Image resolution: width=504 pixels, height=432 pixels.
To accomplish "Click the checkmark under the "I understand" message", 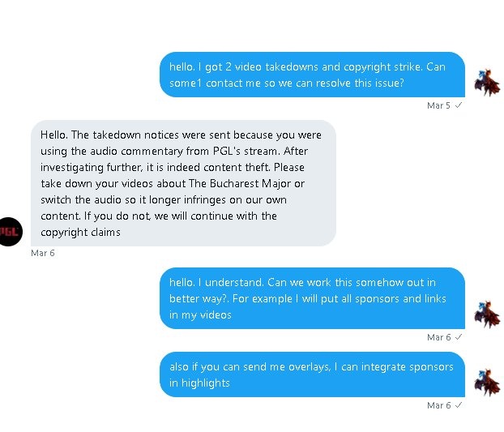I will tap(459, 336).
